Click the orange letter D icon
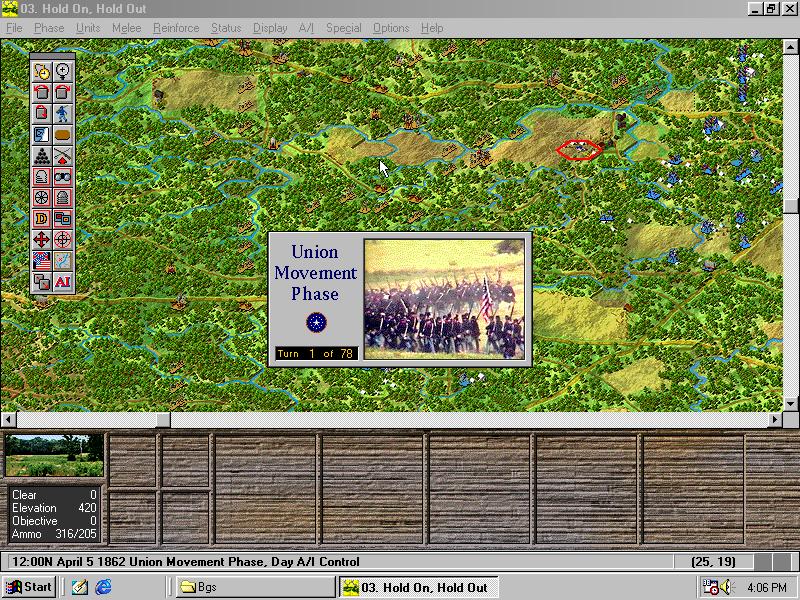 click(x=42, y=218)
